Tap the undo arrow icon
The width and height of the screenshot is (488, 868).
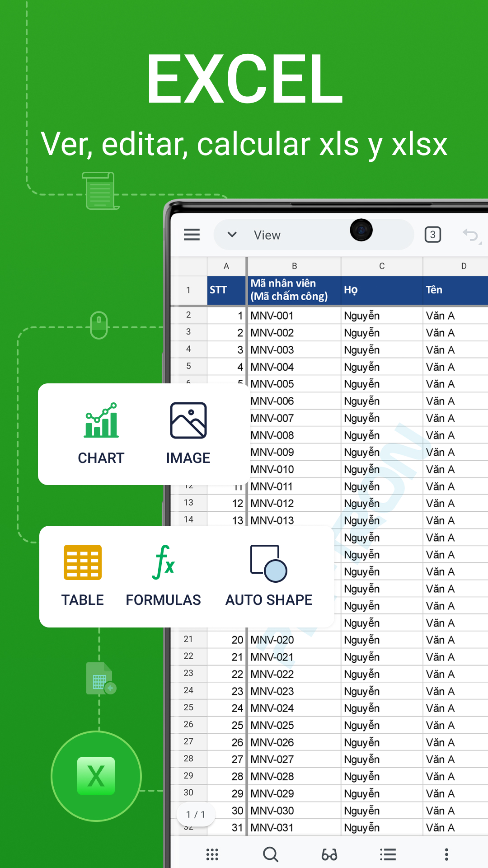[471, 235]
